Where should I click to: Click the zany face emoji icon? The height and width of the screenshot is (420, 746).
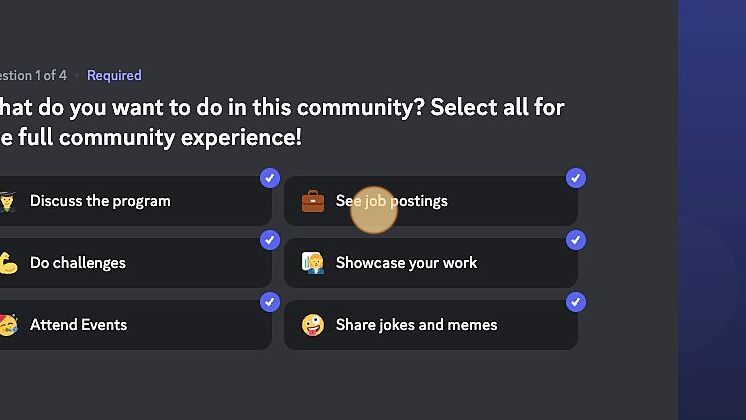(x=313, y=325)
